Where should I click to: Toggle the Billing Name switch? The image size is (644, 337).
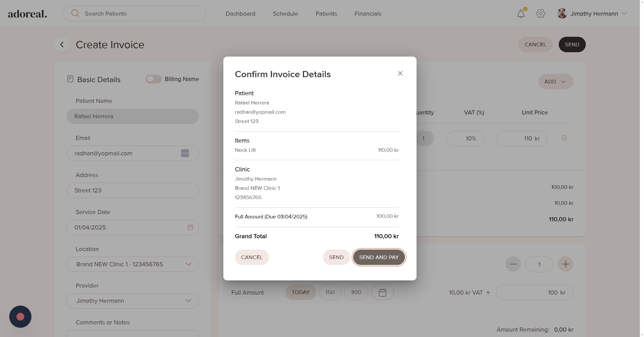click(154, 79)
